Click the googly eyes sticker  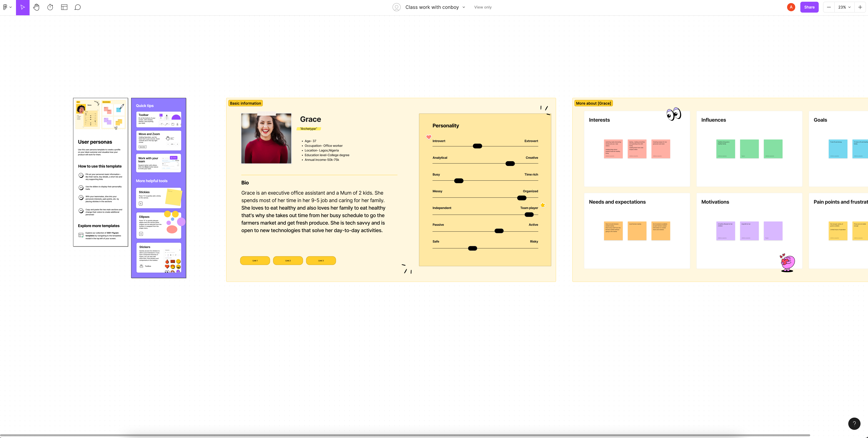674,114
